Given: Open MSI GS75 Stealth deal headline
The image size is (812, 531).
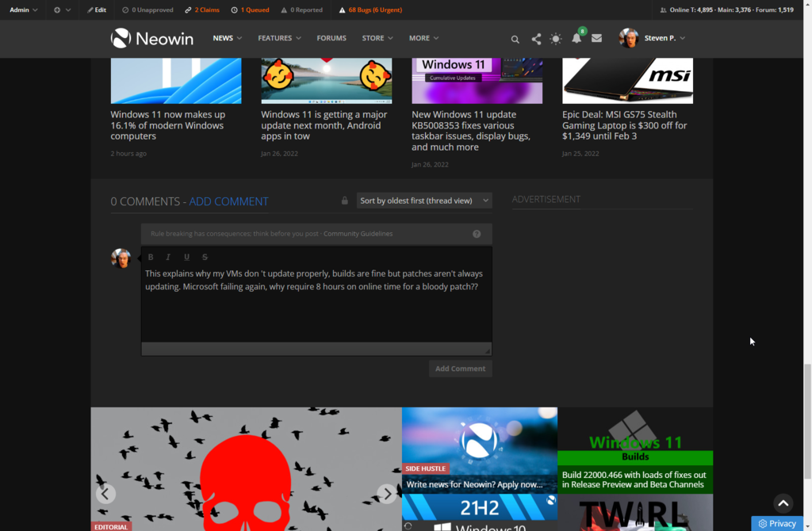Looking at the screenshot, I should point(625,125).
